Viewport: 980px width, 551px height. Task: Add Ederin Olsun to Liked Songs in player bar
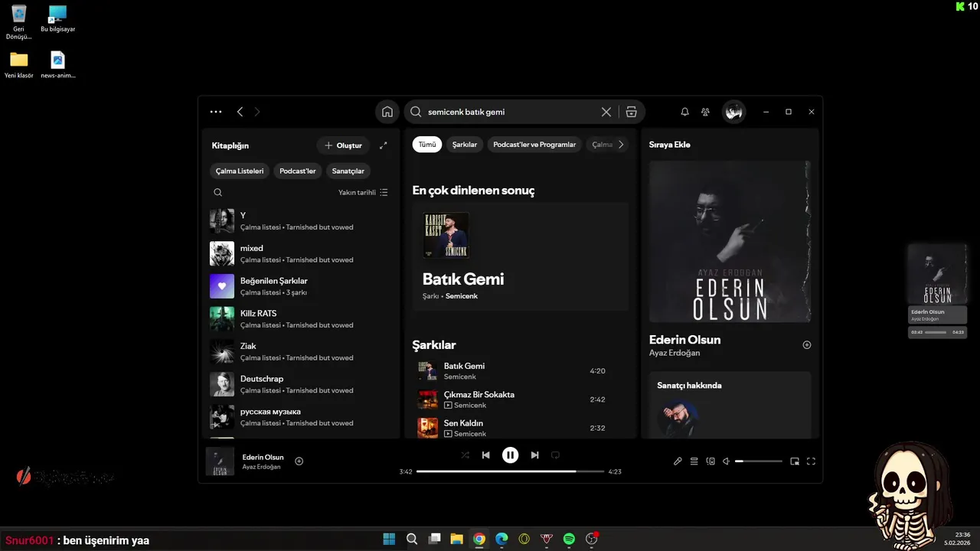299,461
